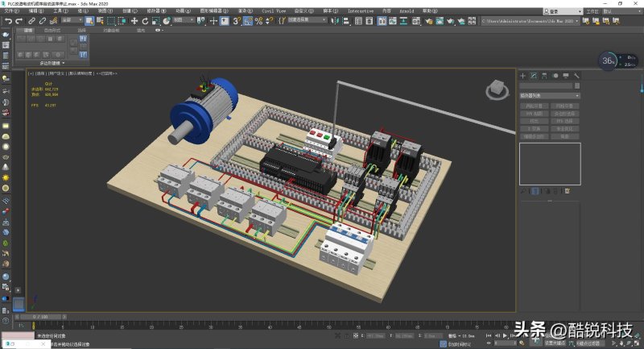Activate the Select and Link chain icon

[31, 21]
